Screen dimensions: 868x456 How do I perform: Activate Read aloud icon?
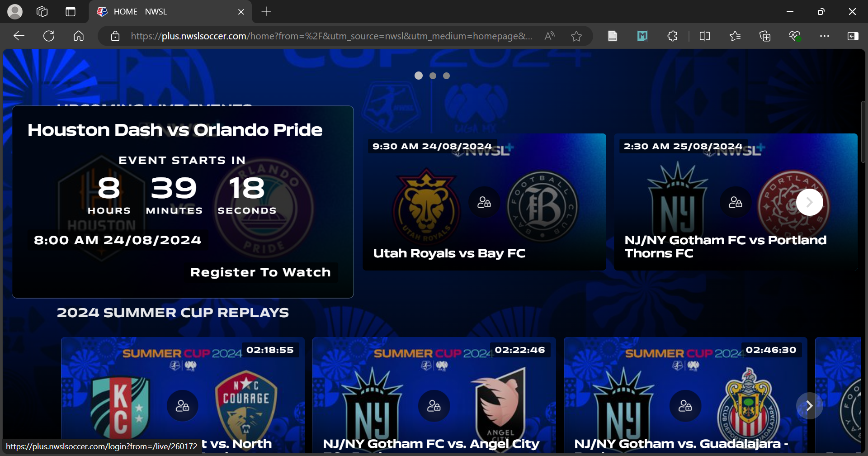[x=549, y=36]
